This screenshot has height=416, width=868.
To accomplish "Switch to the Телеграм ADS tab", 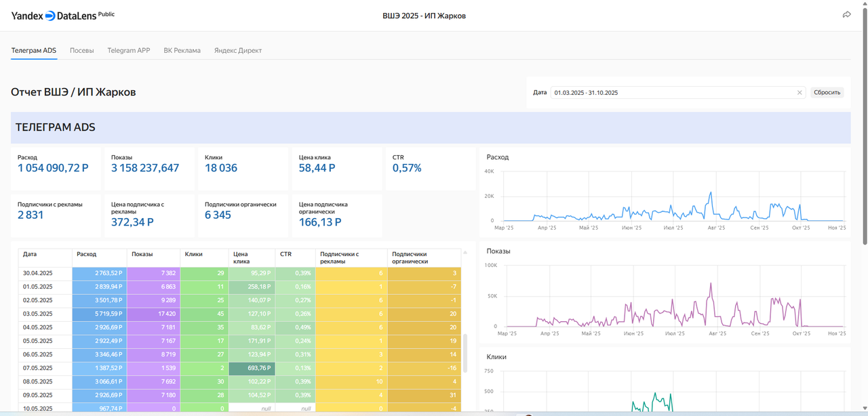I will tap(34, 51).
